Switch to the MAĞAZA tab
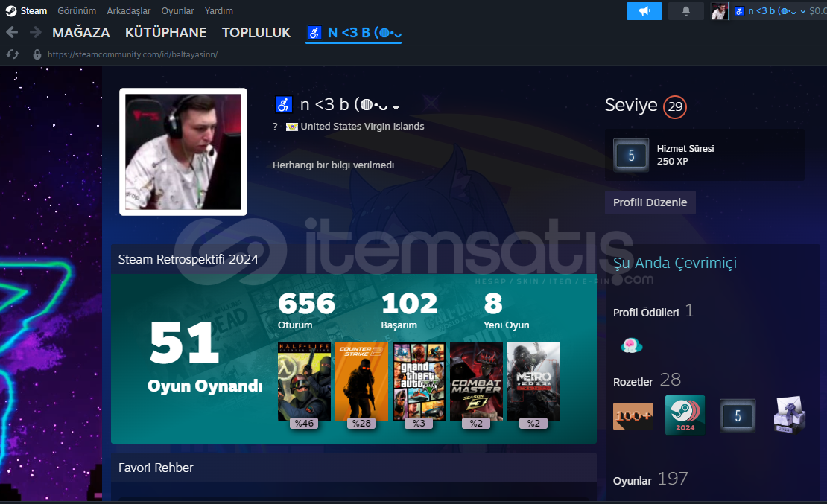The image size is (827, 504). pyautogui.click(x=81, y=33)
